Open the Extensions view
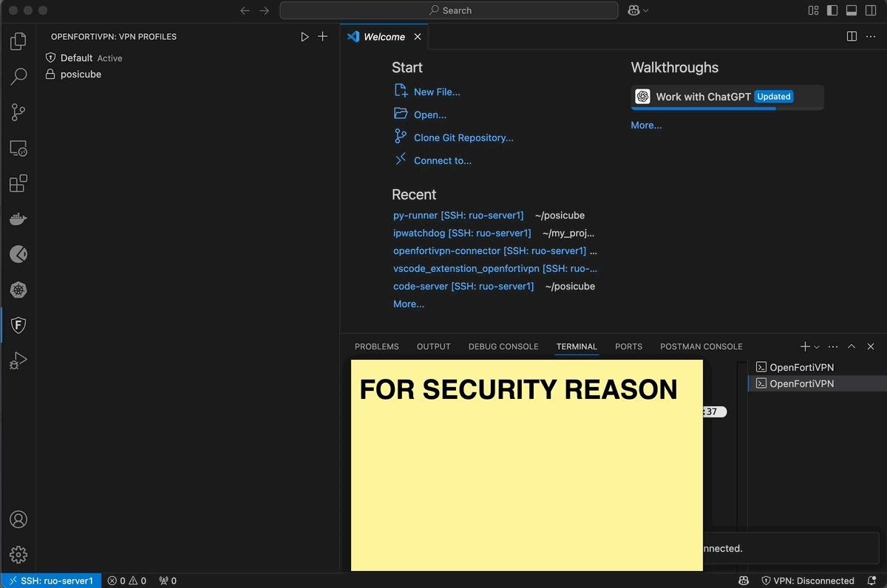The image size is (887, 588). coord(18,183)
